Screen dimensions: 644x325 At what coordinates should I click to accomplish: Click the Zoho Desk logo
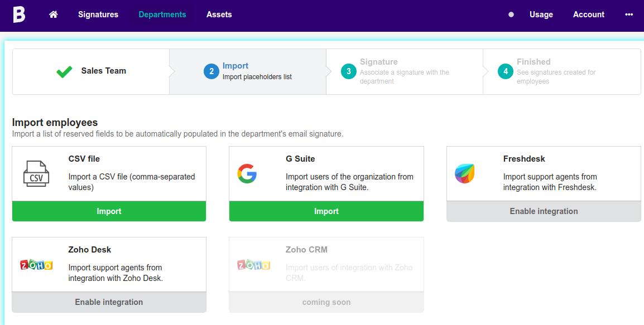click(37, 264)
